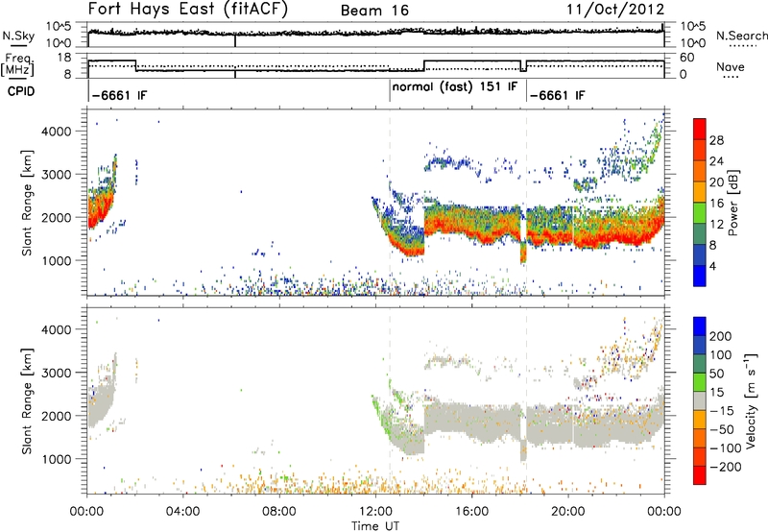768x532 pixels.
Task: Click the "04:00" time tick label
Action: (x=182, y=512)
